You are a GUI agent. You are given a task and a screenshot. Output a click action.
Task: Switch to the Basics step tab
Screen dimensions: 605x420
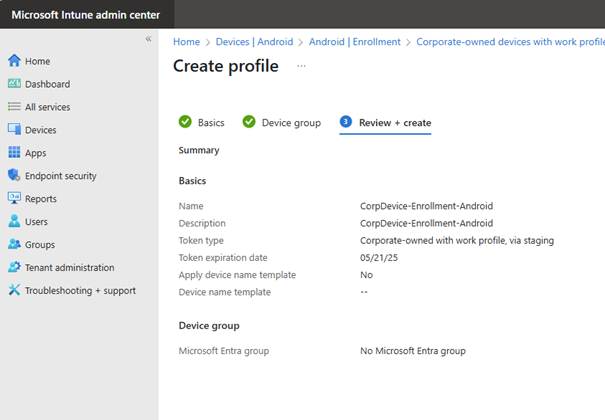pyautogui.click(x=201, y=122)
